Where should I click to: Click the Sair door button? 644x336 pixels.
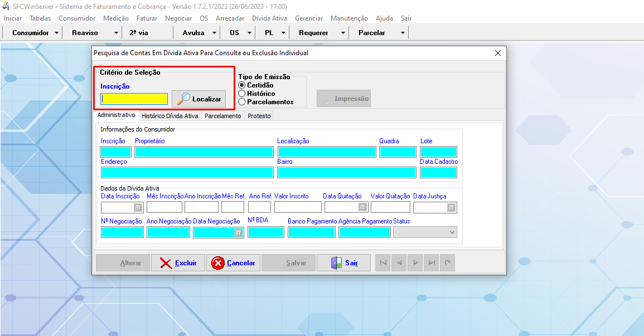pos(343,263)
